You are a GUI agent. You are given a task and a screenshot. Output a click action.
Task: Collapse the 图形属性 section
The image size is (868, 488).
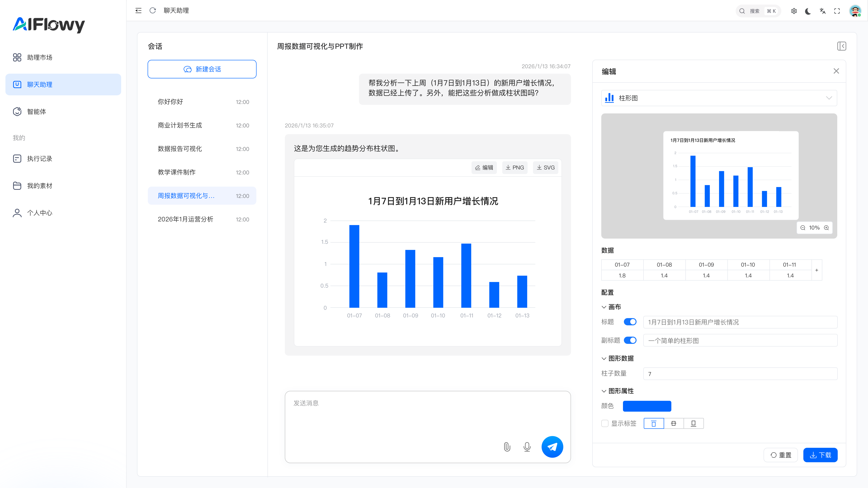click(604, 391)
